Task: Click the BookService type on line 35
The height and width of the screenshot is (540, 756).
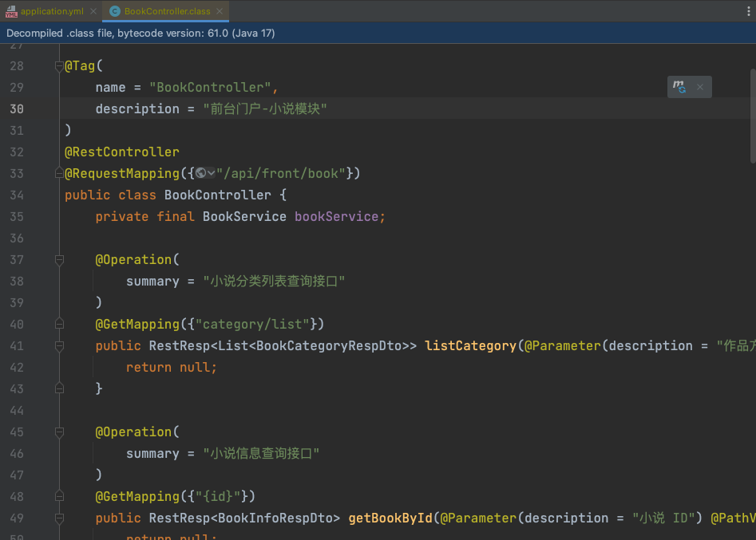Action: (x=244, y=217)
